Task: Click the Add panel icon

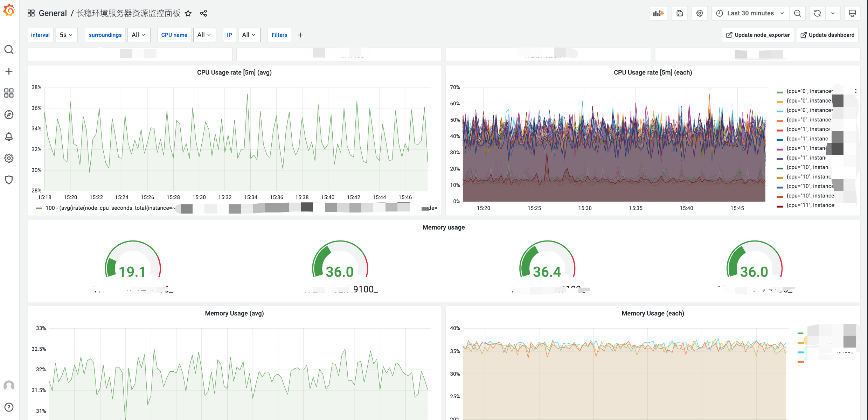Action: click(x=658, y=13)
